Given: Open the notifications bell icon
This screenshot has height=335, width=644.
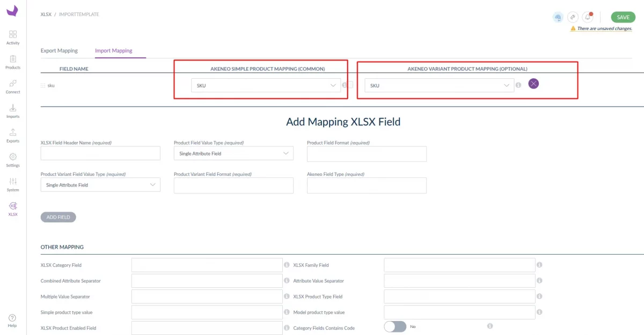Looking at the screenshot, I should click(588, 17).
